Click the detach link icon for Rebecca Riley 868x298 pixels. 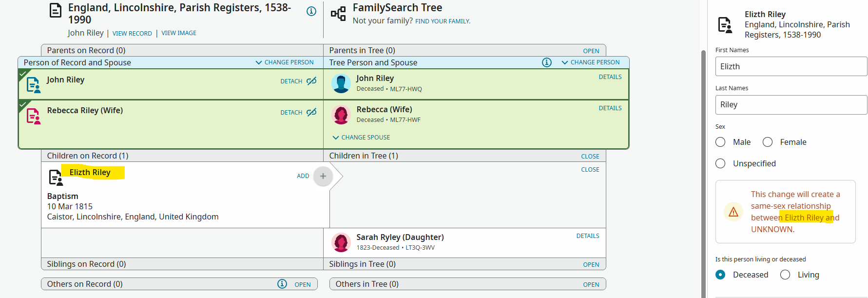coord(311,112)
